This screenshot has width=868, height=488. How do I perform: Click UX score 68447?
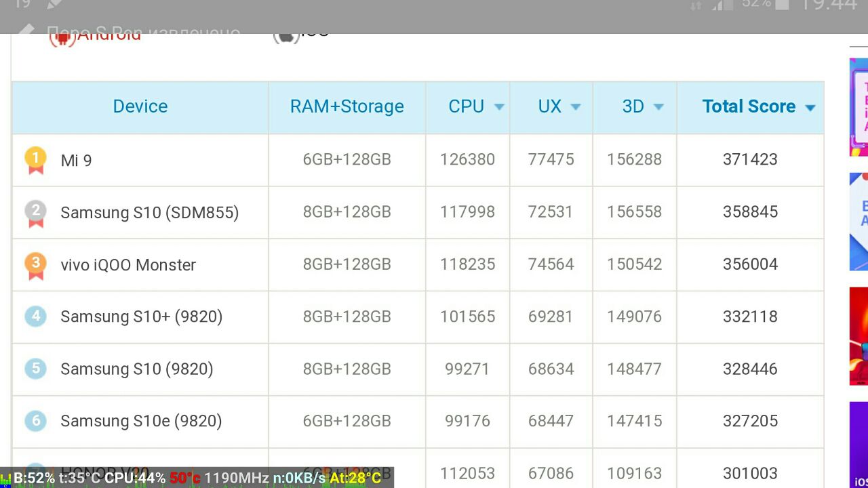pos(551,421)
